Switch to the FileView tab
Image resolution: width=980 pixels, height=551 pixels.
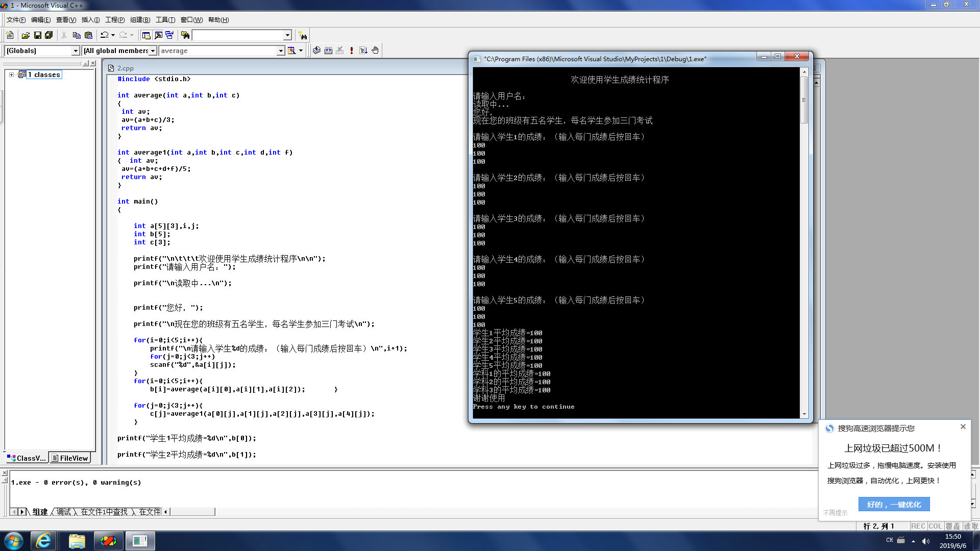click(x=70, y=458)
